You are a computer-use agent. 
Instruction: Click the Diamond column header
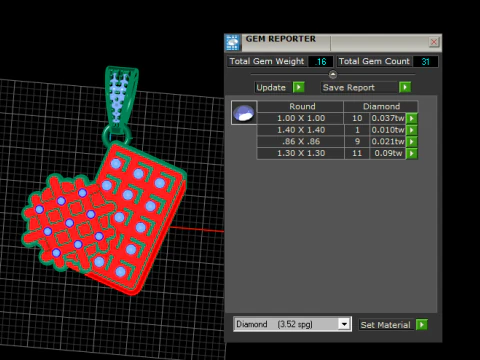381,106
